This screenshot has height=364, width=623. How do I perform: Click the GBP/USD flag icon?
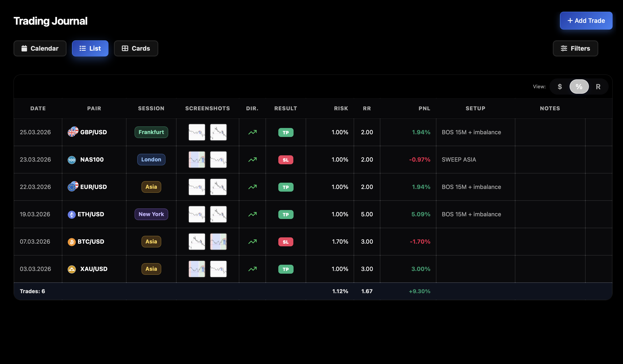[73, 132]
